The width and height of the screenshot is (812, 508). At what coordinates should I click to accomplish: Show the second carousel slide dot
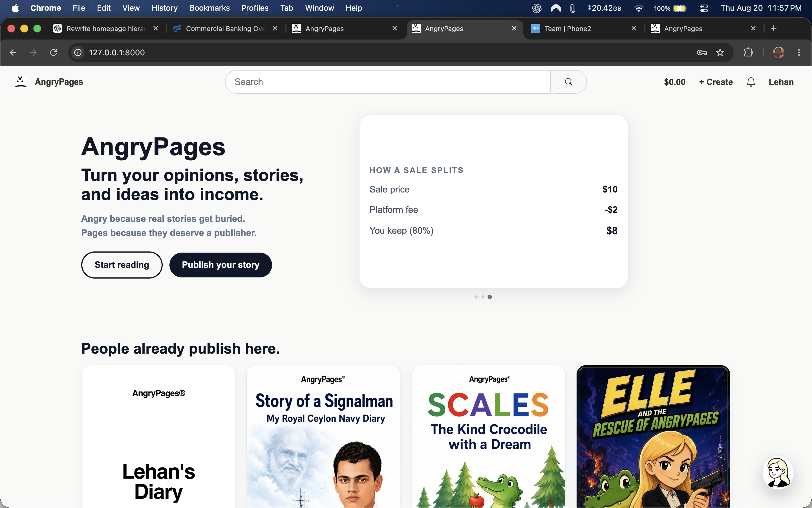(x=483, y=297)
